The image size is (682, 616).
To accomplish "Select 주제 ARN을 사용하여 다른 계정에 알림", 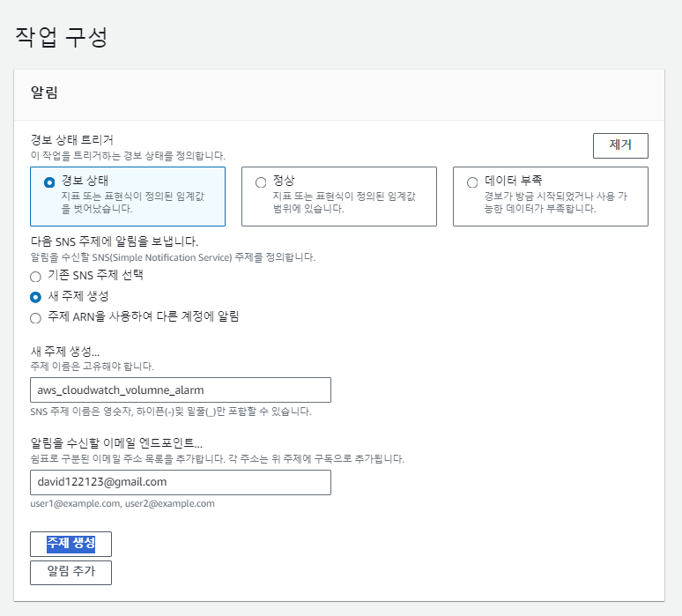I will coord(36,318).
